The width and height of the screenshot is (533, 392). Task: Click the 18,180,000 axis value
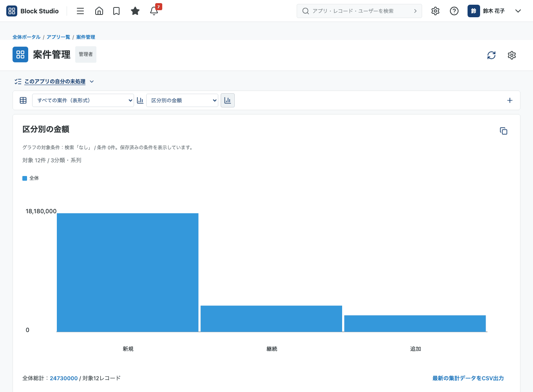(41, 211)
